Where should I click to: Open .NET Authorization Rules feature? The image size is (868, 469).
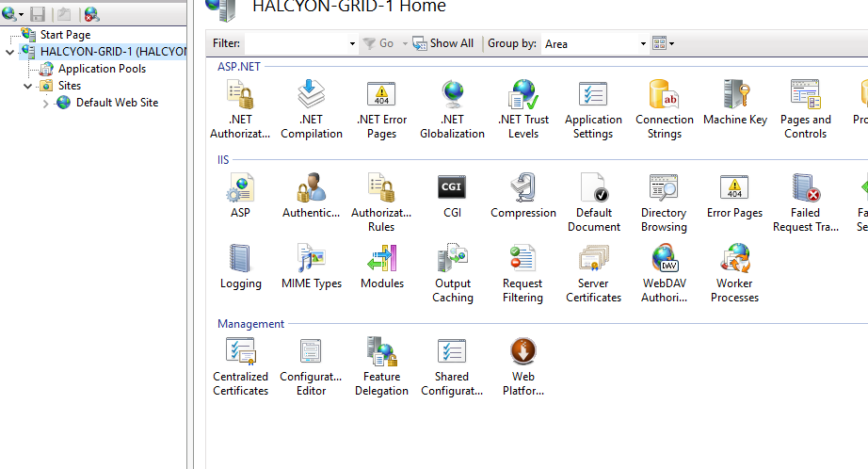(240, 109)
